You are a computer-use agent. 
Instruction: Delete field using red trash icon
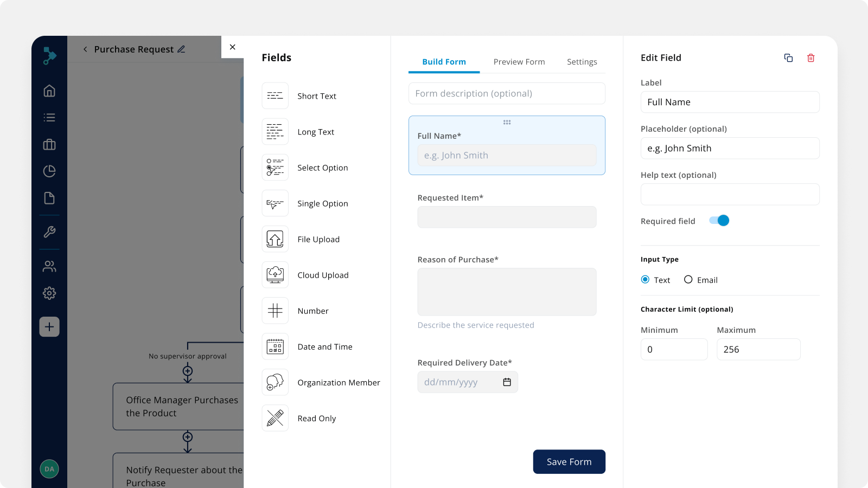810,58
